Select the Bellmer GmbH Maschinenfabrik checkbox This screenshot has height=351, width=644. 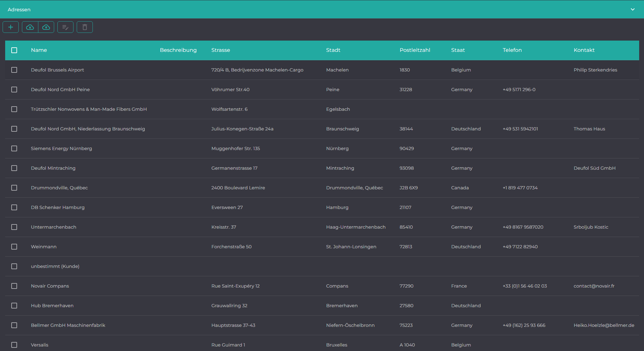point(14,325)
